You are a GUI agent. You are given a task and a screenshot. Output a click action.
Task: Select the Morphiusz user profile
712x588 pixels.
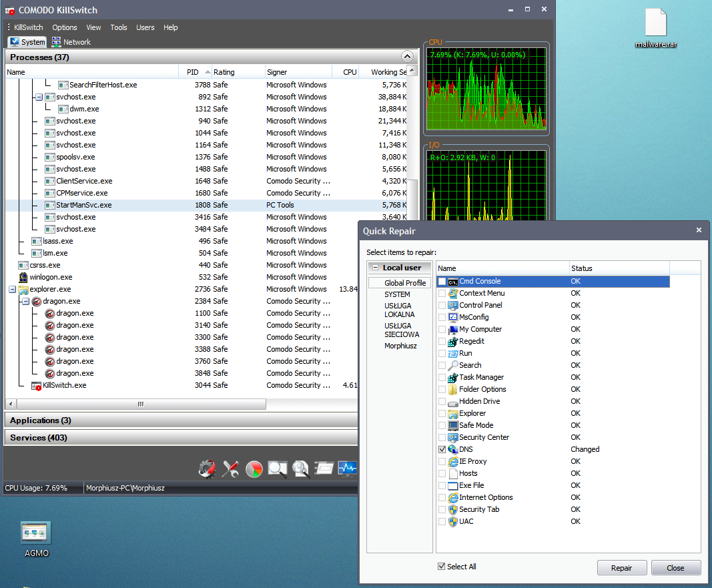click(x=400, y=346)
